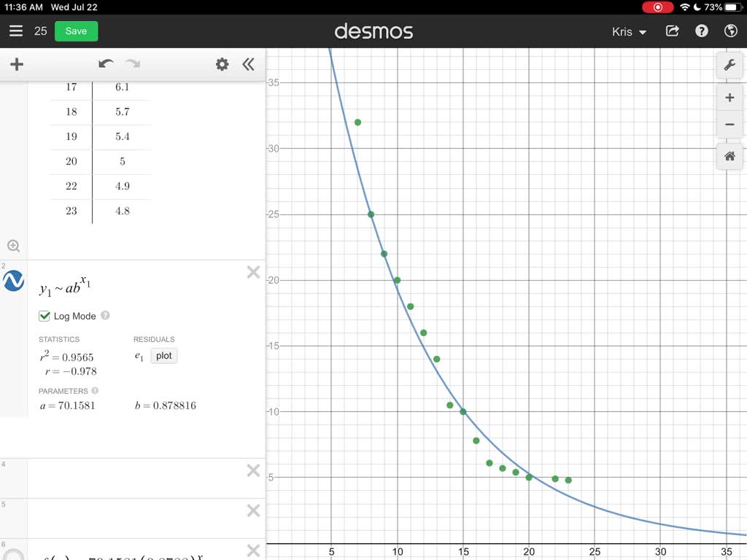The image size is (747, 560).
Task: Open the hamburger menu of graphs
Action: pyautogui.click(x=16, y=31)
